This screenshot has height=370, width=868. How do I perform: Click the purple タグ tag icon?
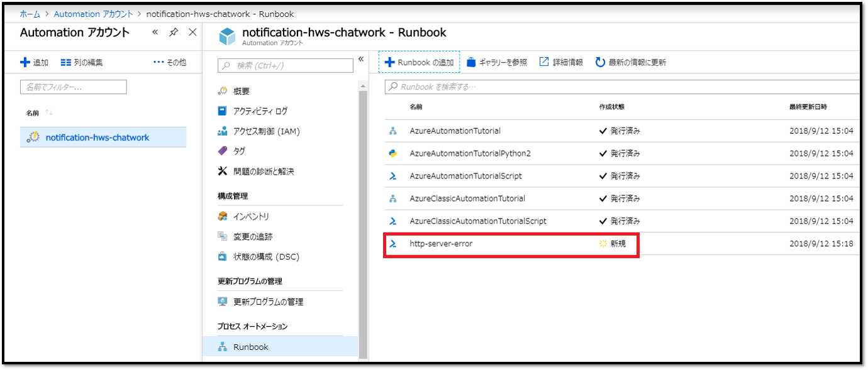click(222, 151)
